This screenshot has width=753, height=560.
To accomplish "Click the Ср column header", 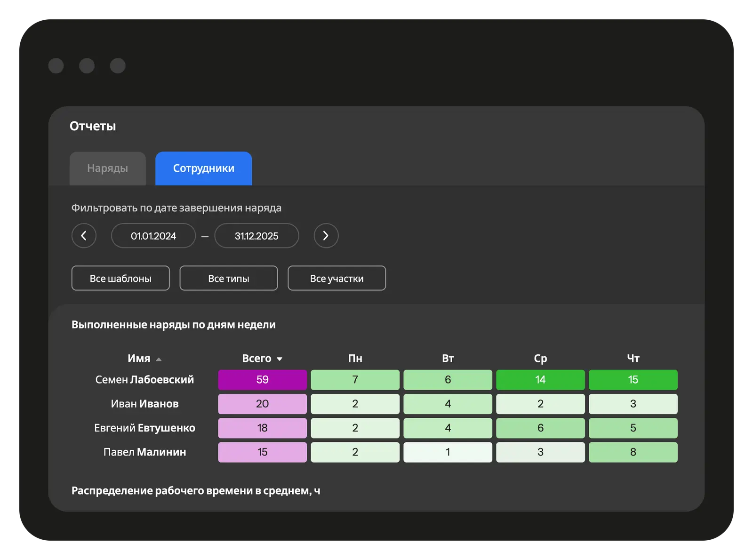I will 540,359.
